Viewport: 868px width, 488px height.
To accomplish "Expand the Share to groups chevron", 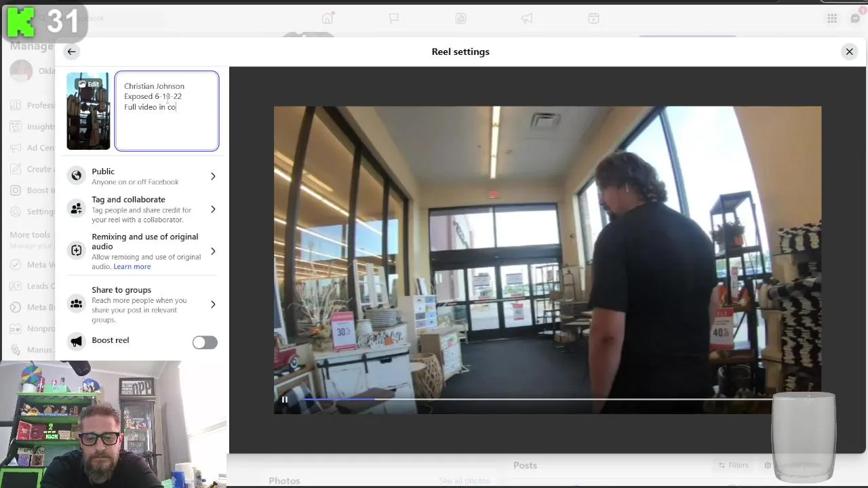I will pos(213,304).
